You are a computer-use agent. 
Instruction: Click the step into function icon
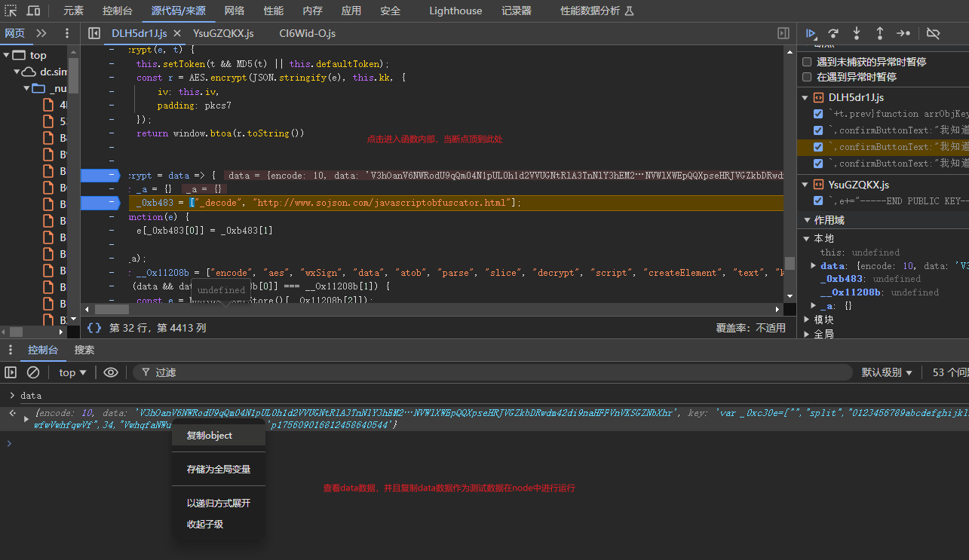coord(857,33)
